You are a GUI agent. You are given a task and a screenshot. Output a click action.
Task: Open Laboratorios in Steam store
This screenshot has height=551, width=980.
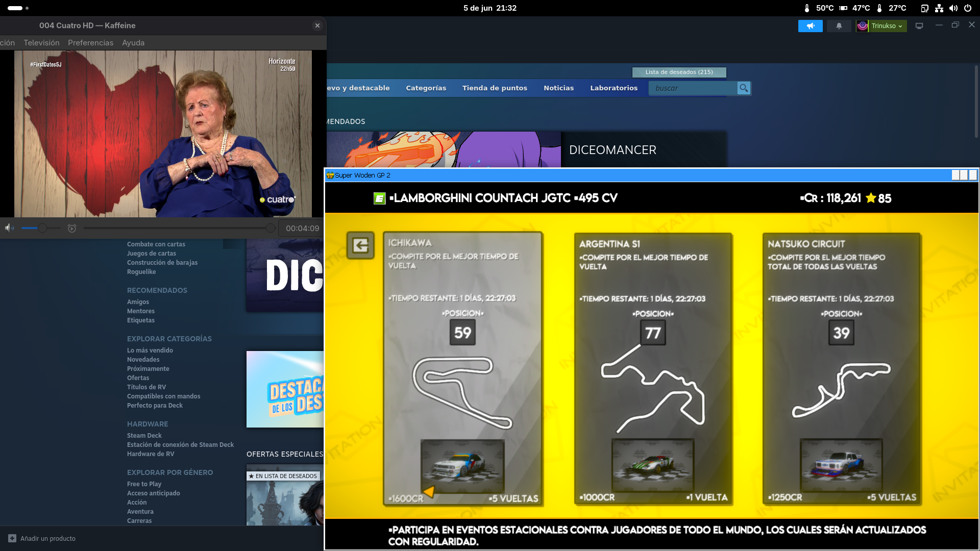614,88
